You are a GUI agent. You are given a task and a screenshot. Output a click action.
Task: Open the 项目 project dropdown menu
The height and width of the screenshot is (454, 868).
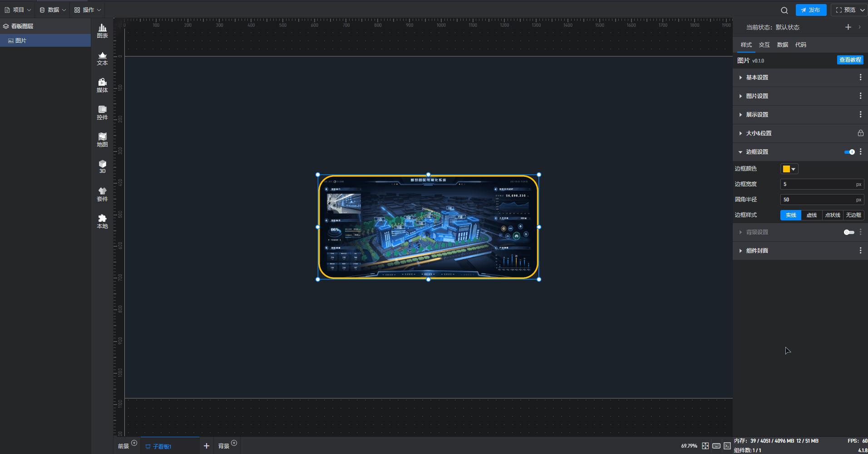[18, 10]
